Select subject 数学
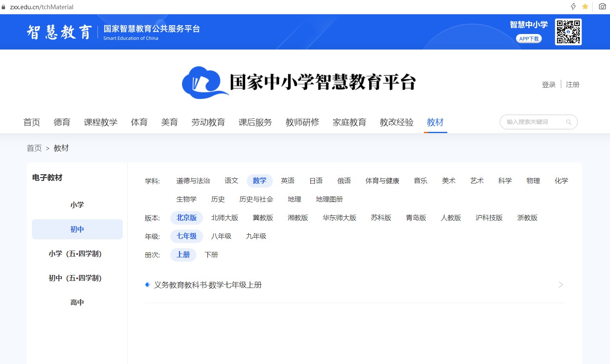Screen dimensions: 610x364 tap(260, 181)
